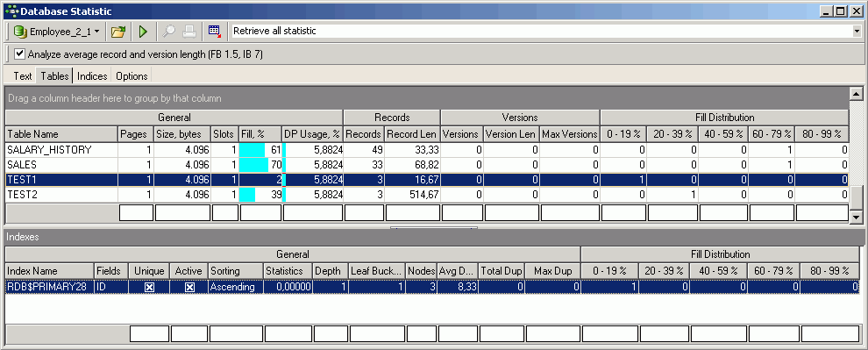
Task: Click the calendar grid export icon
Action: [215, 32]
